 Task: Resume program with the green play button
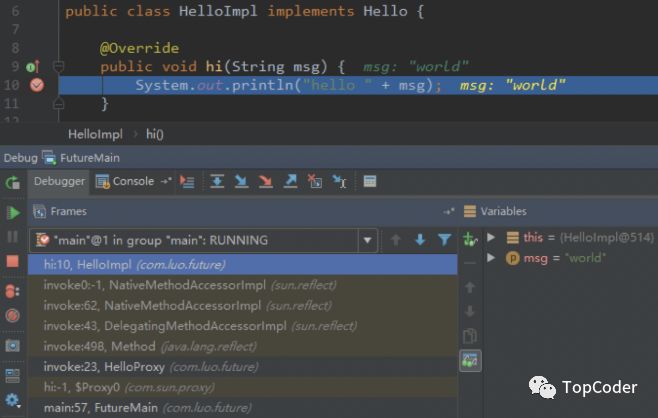coord(13,213)
